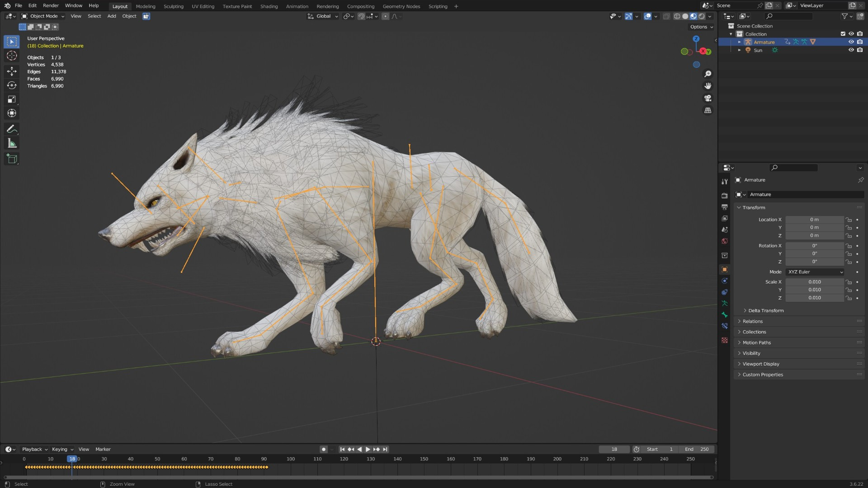Switch to the Sculpting workspace tab

coord(174,6)
